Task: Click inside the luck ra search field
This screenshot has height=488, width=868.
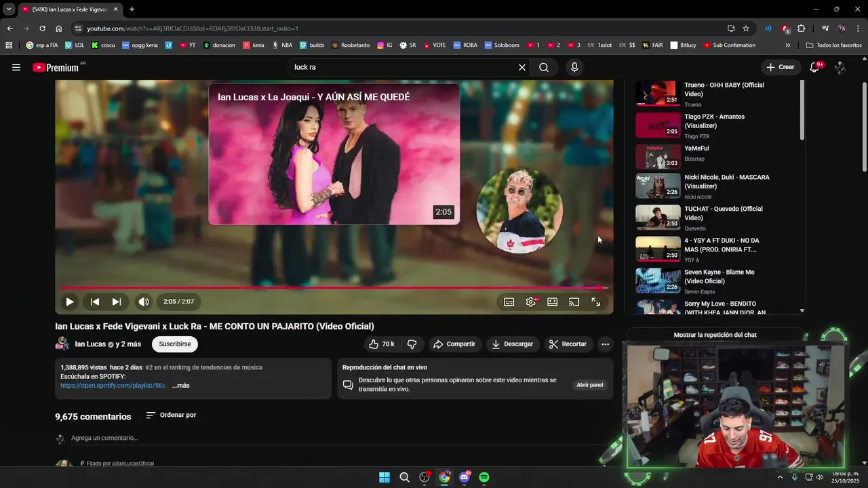Action: [x=400, y=67]
